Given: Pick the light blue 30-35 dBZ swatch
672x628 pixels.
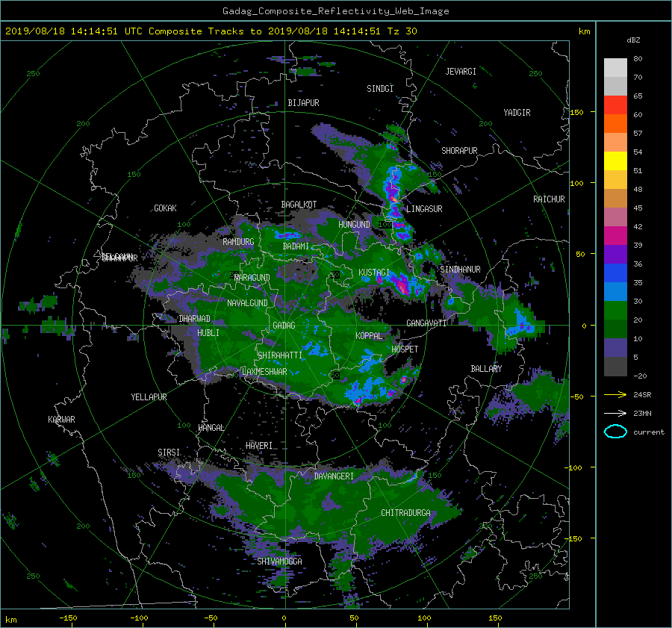Looking at the screenshot, I should [x=615, y=291].
